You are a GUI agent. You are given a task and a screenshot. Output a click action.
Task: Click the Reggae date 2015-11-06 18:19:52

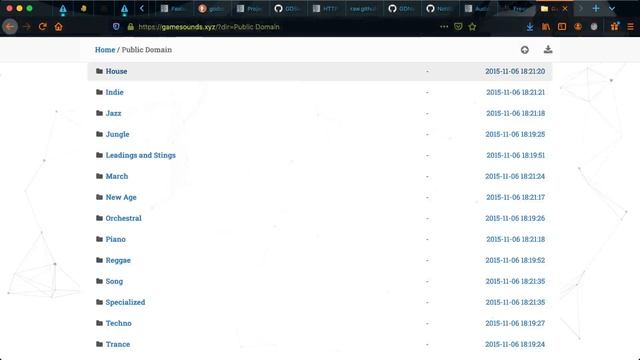pos(515,260)
